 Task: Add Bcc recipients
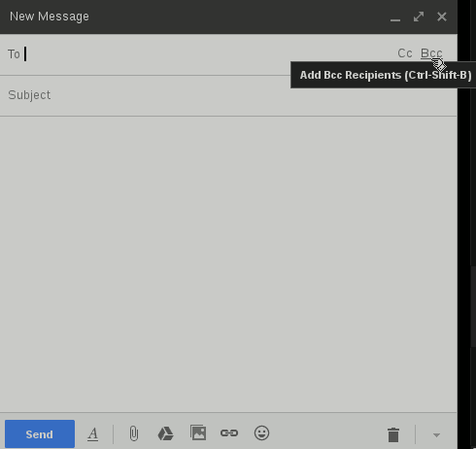[431, 53]
